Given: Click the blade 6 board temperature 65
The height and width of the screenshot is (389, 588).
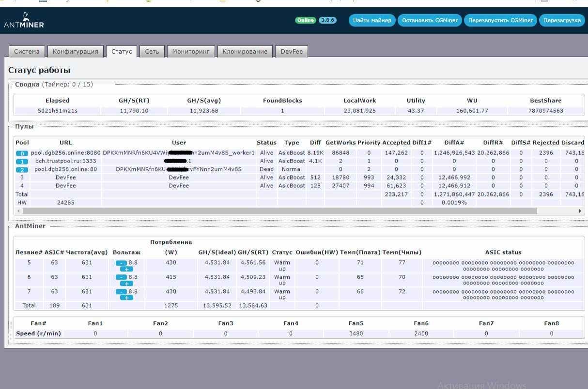Looking at the screenshot, I should pos(360,277).
